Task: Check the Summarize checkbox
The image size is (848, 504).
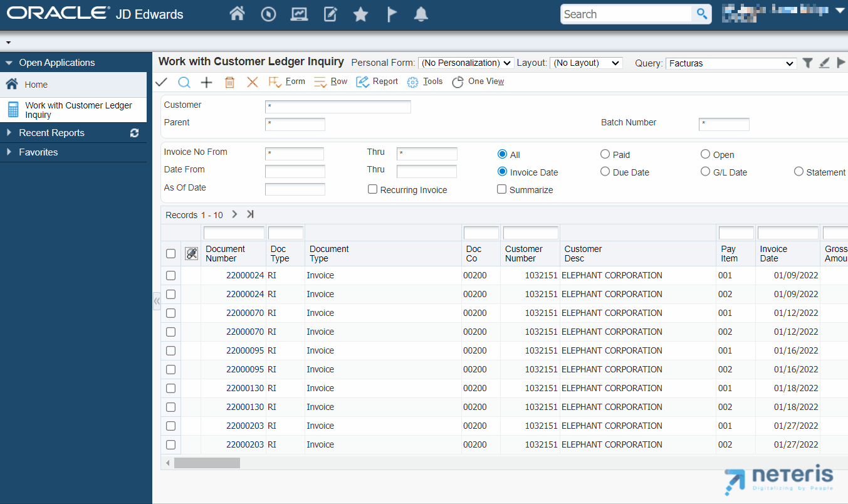Action: tap(501, 189)
